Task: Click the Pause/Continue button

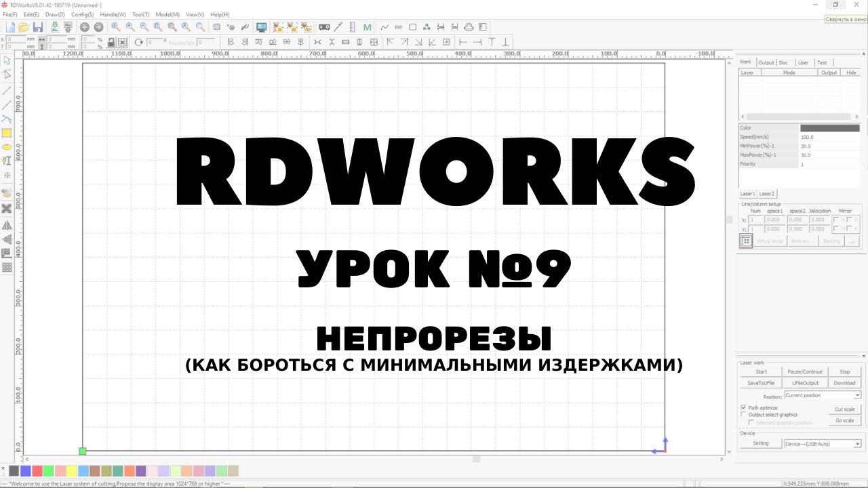Action: coord(805,371)
